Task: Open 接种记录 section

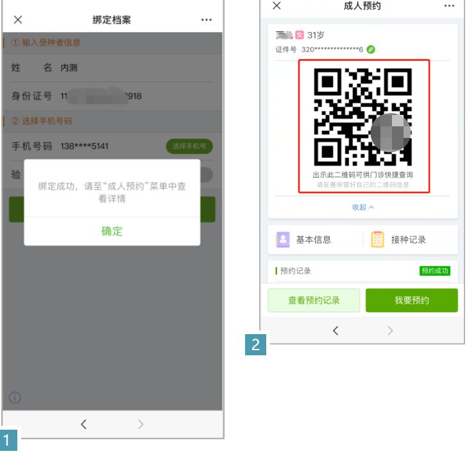Action: 408,240
